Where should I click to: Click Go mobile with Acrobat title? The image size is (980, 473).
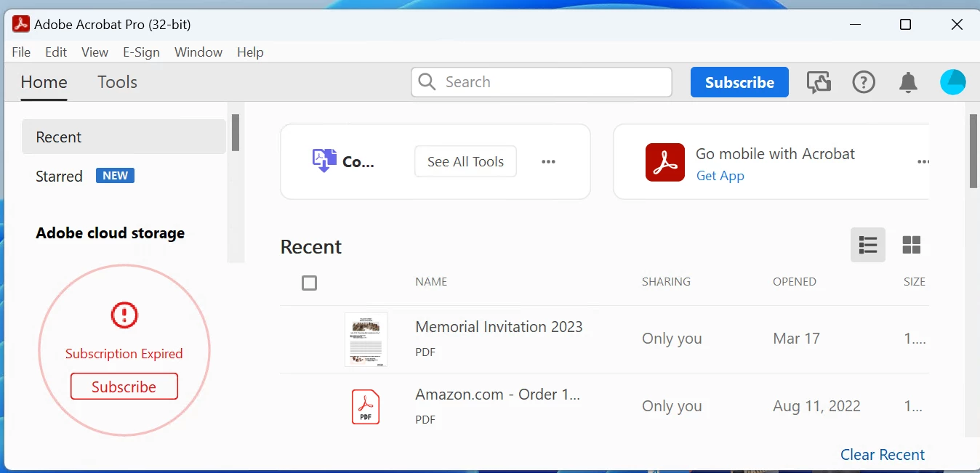[775, 154]
